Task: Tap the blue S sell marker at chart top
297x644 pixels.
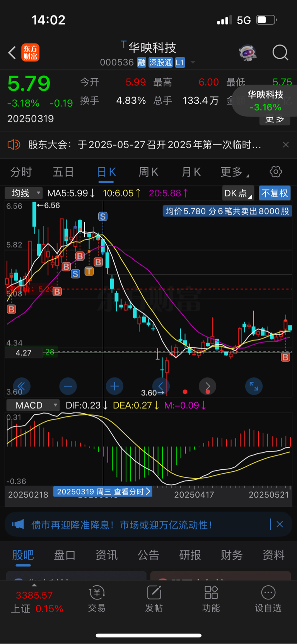Action: 102,216
